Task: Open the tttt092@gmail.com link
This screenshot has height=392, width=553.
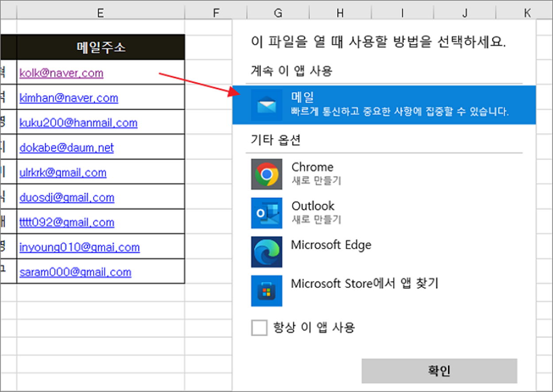Action: 67,222
